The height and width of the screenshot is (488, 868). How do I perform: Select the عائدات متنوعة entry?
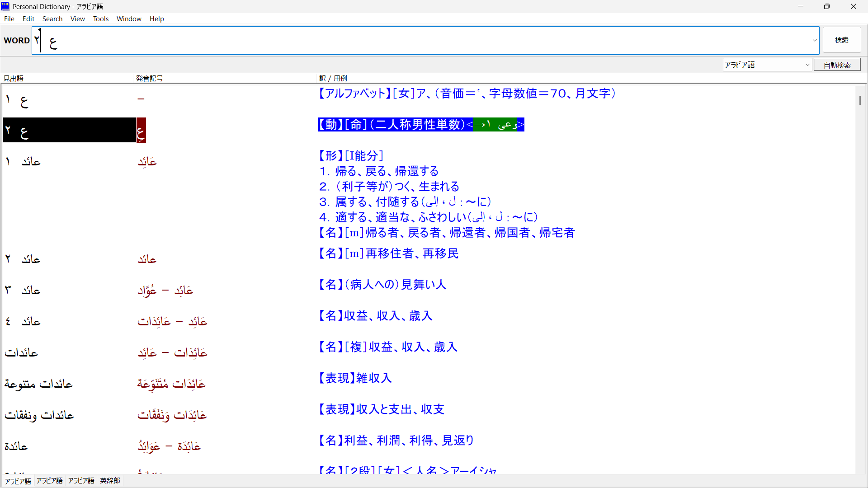pos(38,384)
